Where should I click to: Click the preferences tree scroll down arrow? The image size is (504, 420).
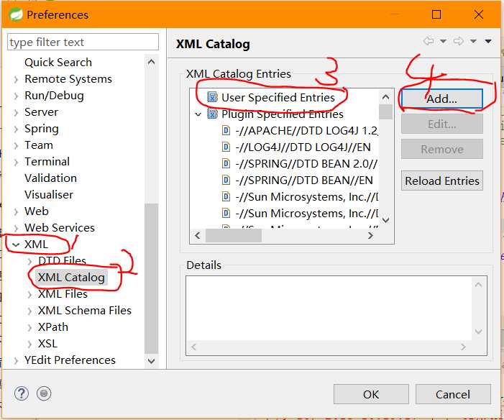point(151,361)
